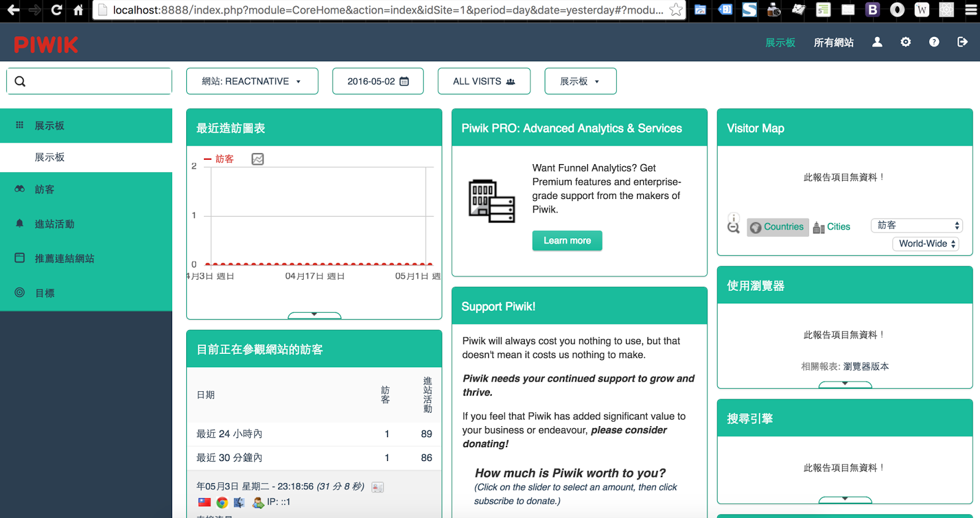Click the search magnifier icon
Screen dimensions: 980x518
(20, 81)
